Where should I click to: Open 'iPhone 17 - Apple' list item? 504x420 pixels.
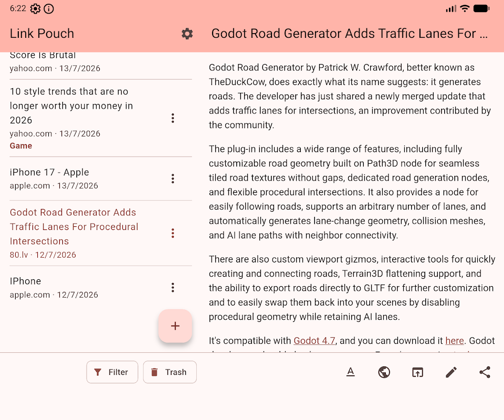point(101,178)
